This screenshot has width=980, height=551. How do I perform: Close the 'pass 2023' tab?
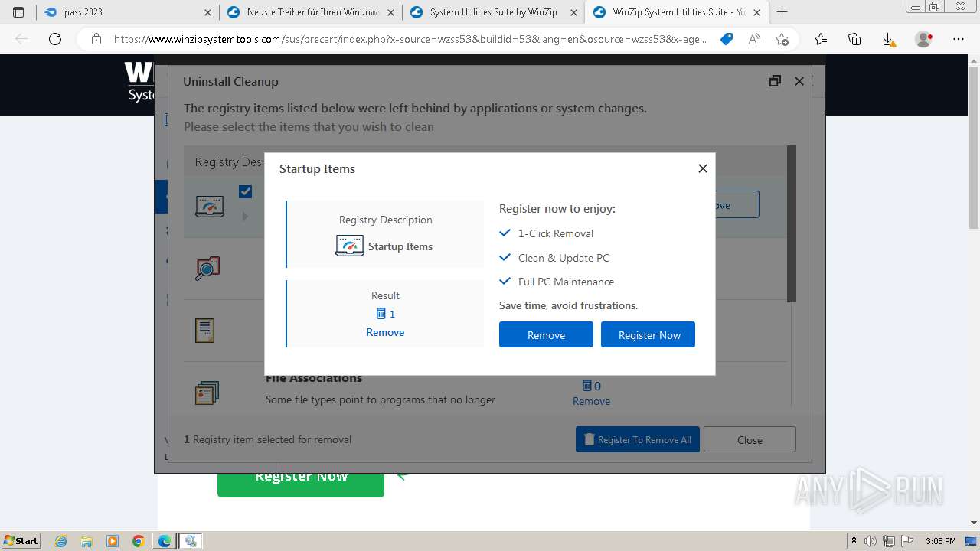(x=208, y=12)
